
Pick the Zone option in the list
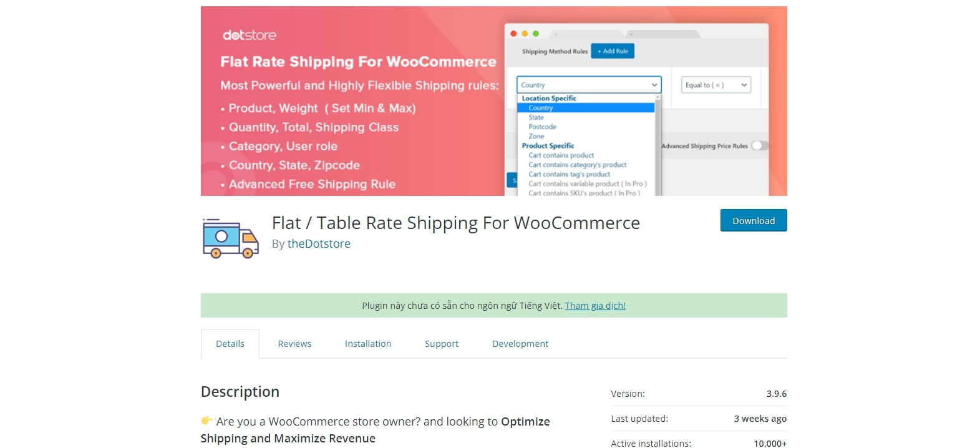tap(536, 136)
